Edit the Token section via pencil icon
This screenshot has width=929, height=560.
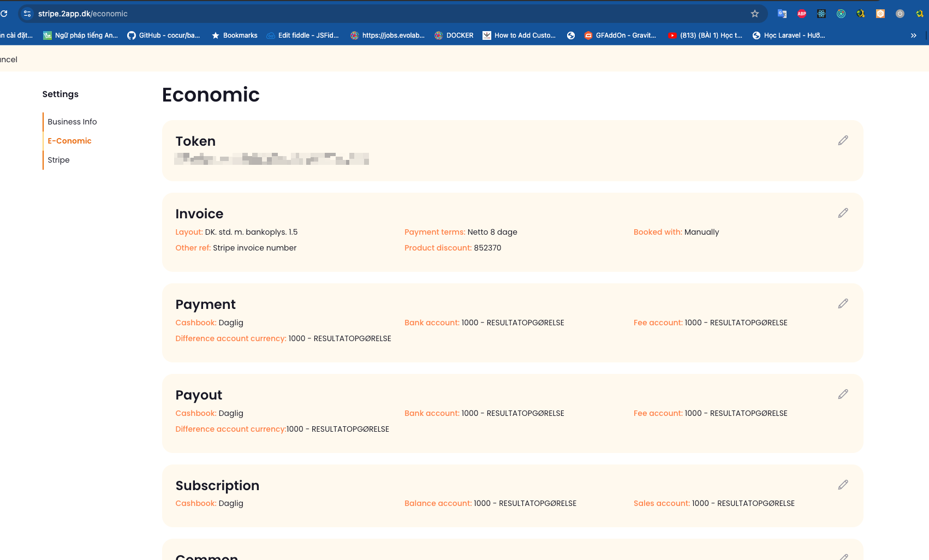(843, 141)
